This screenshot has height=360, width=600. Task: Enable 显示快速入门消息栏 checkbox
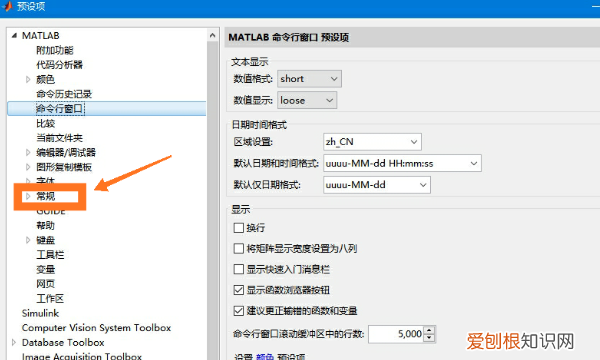coord(238,269)
